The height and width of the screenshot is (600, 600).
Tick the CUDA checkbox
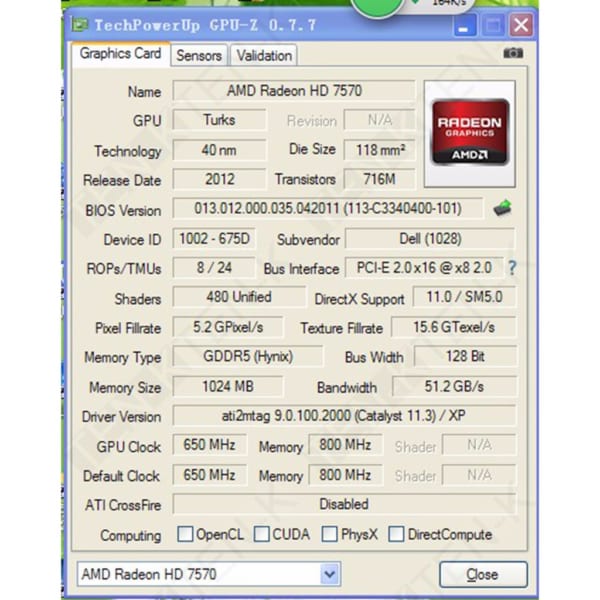pos(261,534)
